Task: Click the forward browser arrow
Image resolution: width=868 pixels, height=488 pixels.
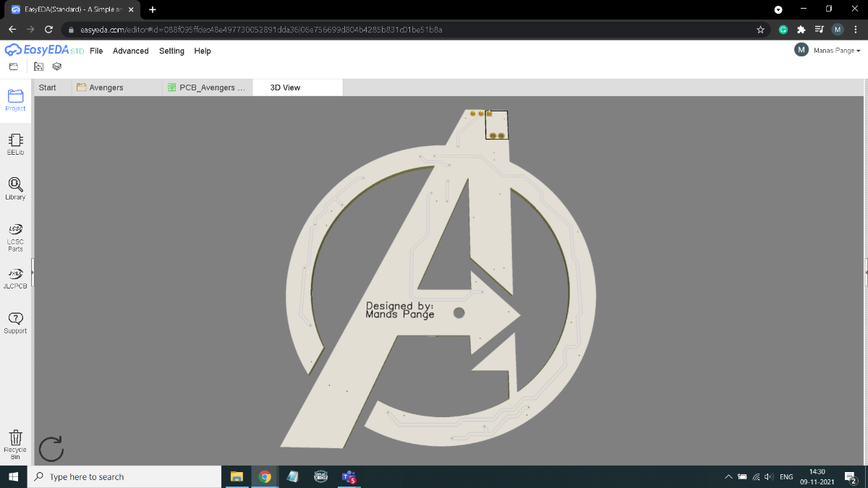Action: [30, 30]
